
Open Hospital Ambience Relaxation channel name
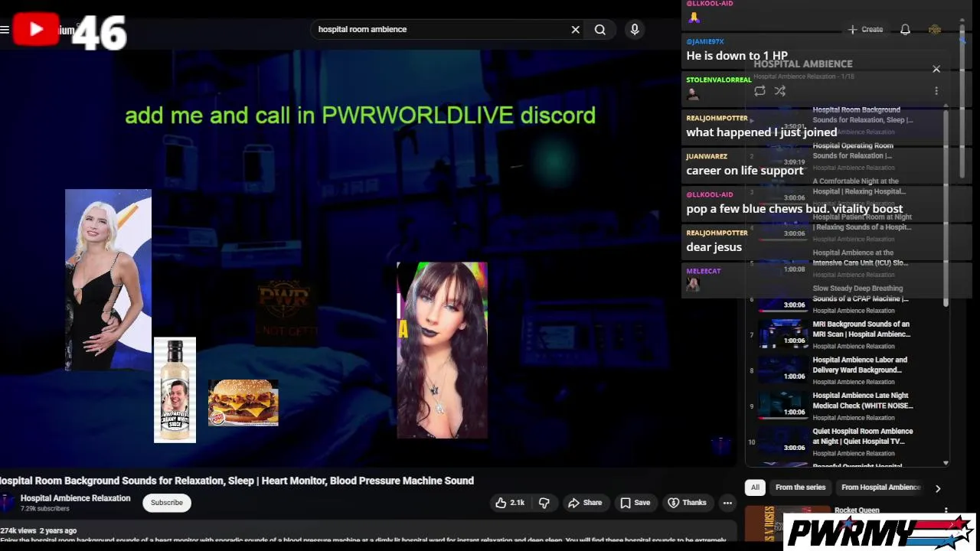(x=76, y=498)
